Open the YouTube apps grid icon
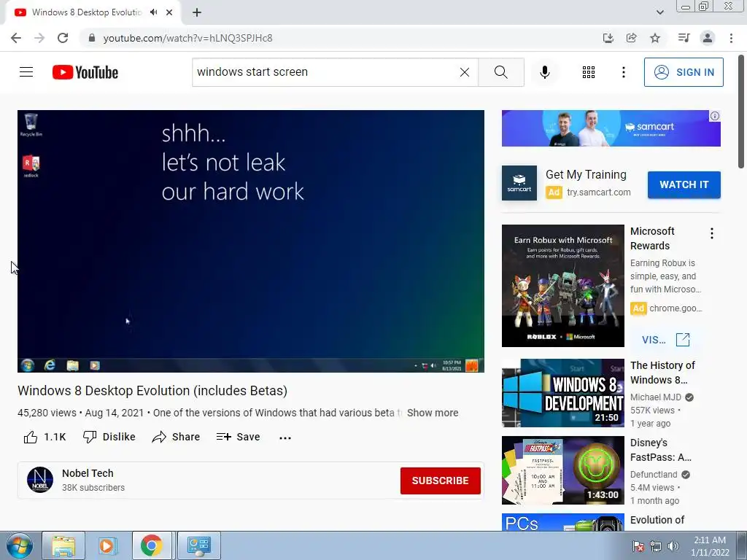This screenshot has height=560, width=747. tap(589, 72)
